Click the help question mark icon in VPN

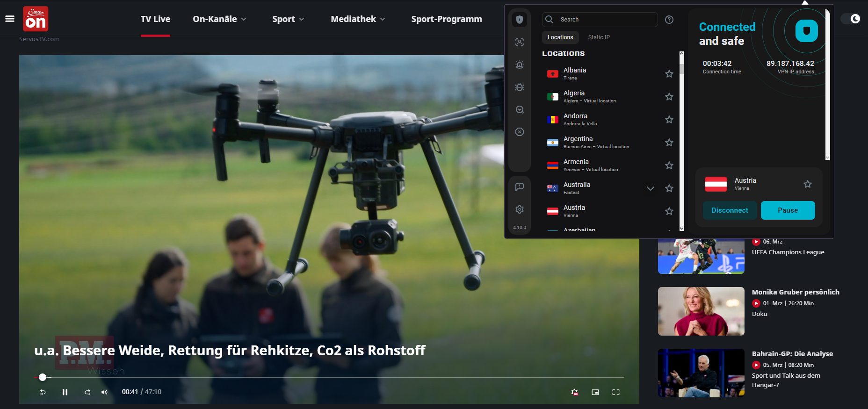click(x=669, y=20)
